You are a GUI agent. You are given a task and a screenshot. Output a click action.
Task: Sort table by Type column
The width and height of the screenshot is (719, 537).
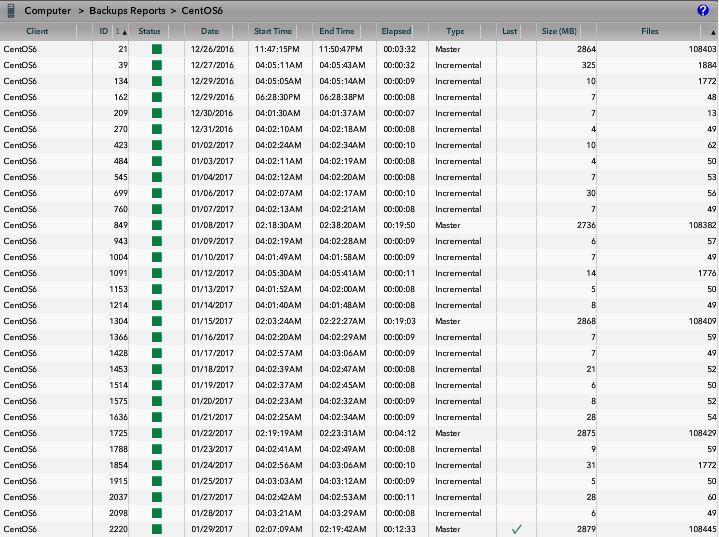click(x=455, y=31)
